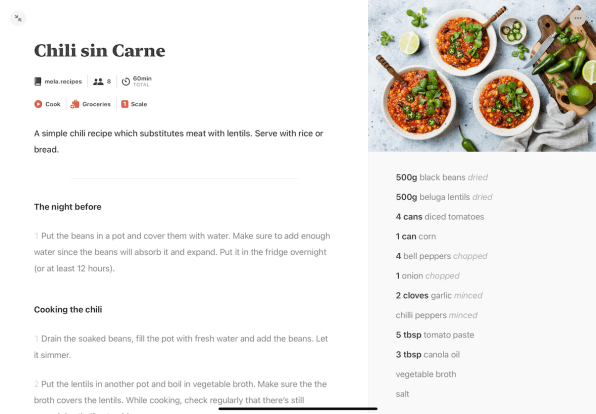This screenshot has height=414, width=596.
Task: Select the 5 tbsp tomato paste ingredient
Action: coord(435,335)
